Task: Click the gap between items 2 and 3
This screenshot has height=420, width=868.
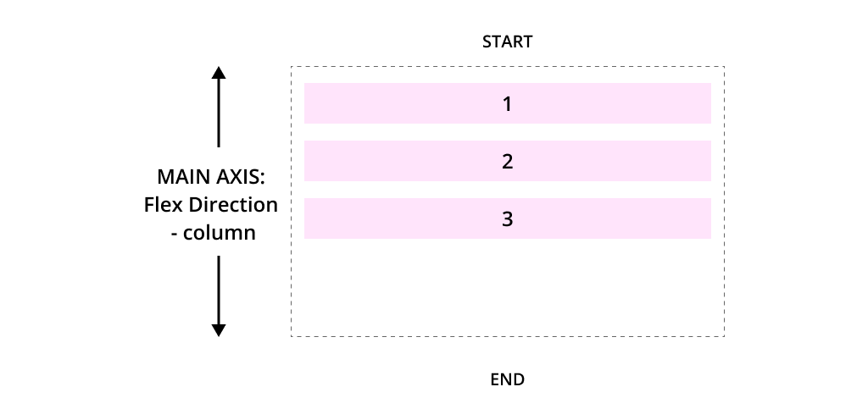Action: coord(508,190)
